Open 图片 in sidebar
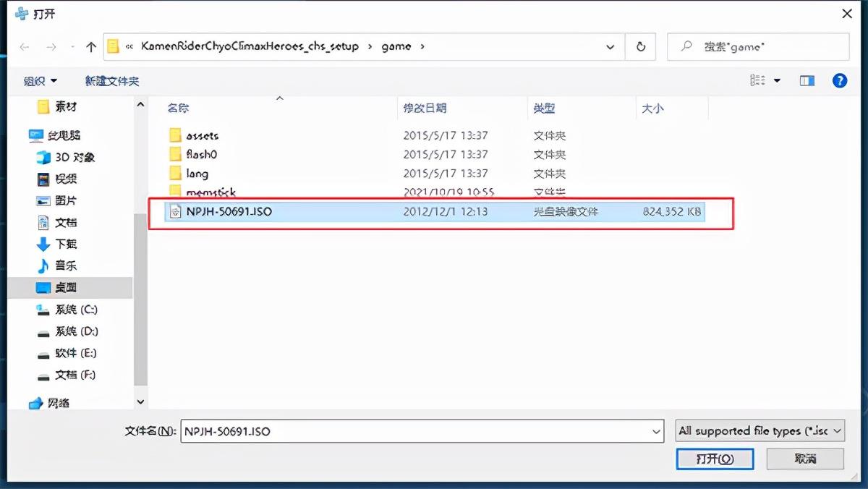Image resolution: width=868 pixels, height=489 pixels. pos(56,200)
